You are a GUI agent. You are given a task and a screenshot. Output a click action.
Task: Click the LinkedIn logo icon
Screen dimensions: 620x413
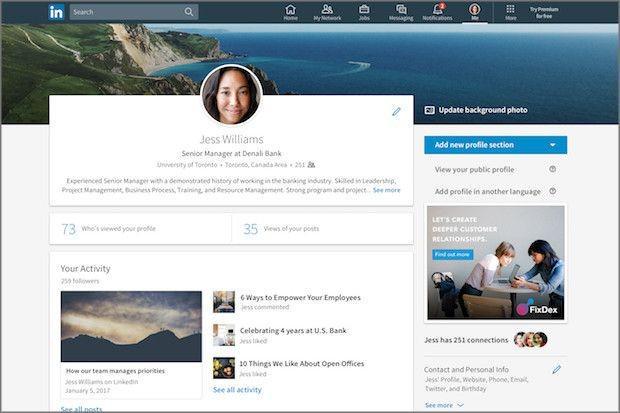pos(56,12)
